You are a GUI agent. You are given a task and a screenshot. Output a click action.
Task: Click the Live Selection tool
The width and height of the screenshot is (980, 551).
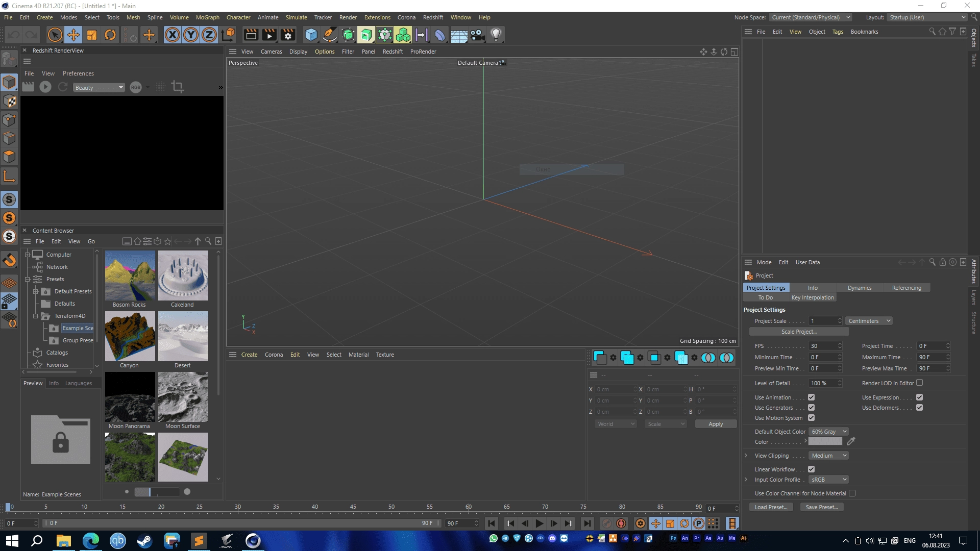[x=55, y=35]
